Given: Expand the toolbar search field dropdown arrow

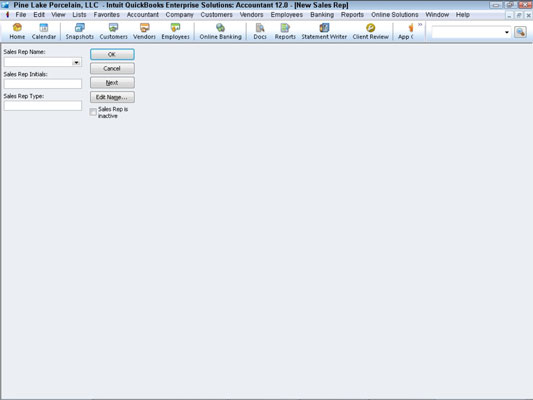Looking at the screenshot, I should [x=506, y=32].
